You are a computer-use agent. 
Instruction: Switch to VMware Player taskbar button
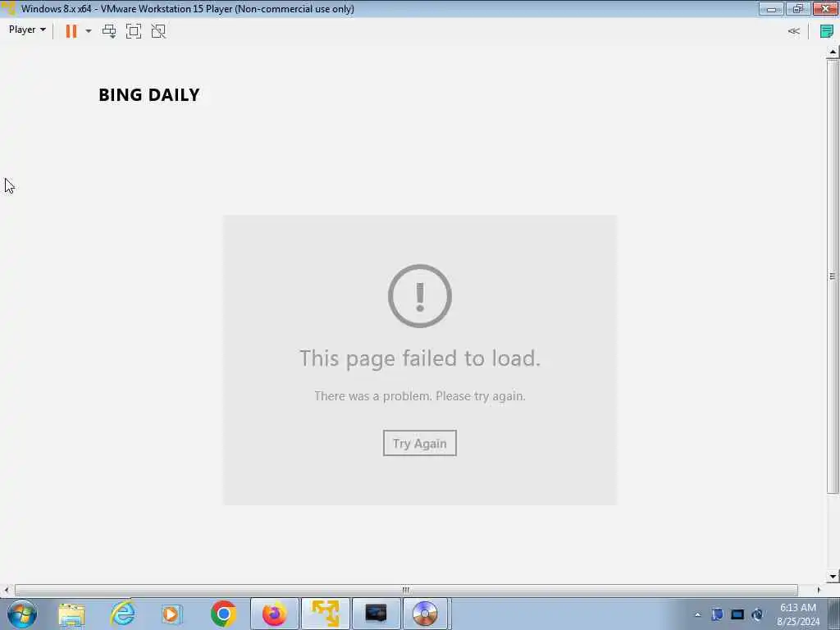(x=325, y=614)
